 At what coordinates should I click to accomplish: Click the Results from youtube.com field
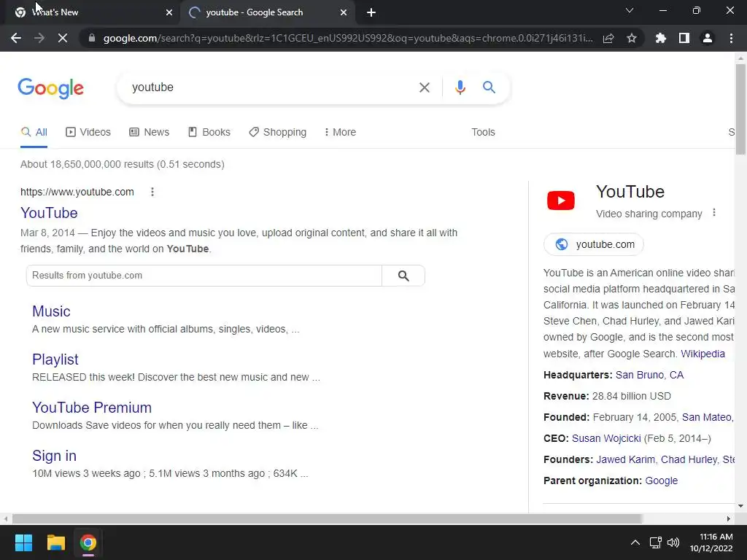coord(204,276)
